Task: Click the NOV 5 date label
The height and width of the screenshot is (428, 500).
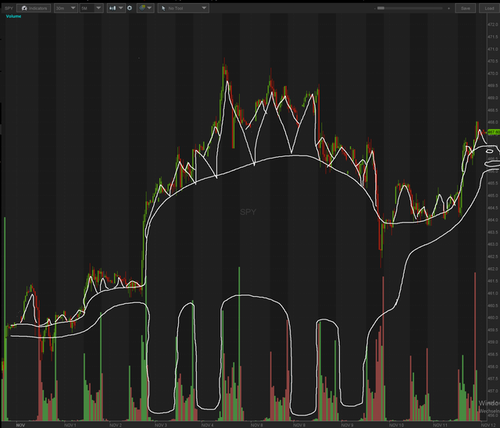Action: pyautogui.click(x=257, y=425)
